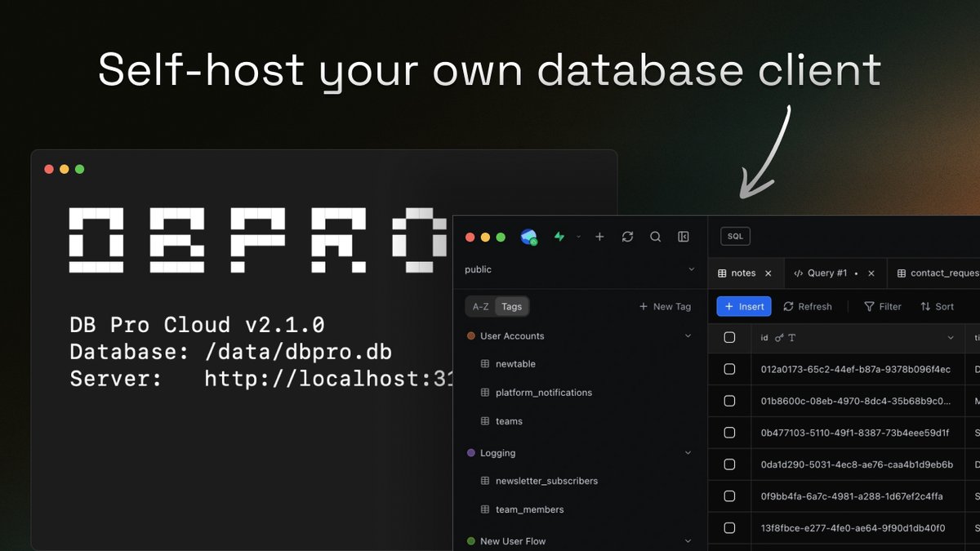This screenshot has width=980, height=551.
Task: Open search with the magnifier icon
Action: click(x=655, y=237)
